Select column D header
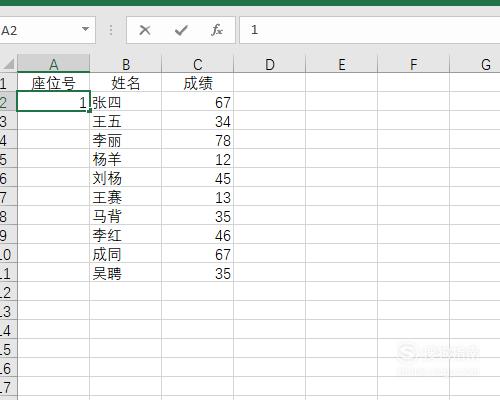Screen dimensions: 500x400 tap(270, 63)
